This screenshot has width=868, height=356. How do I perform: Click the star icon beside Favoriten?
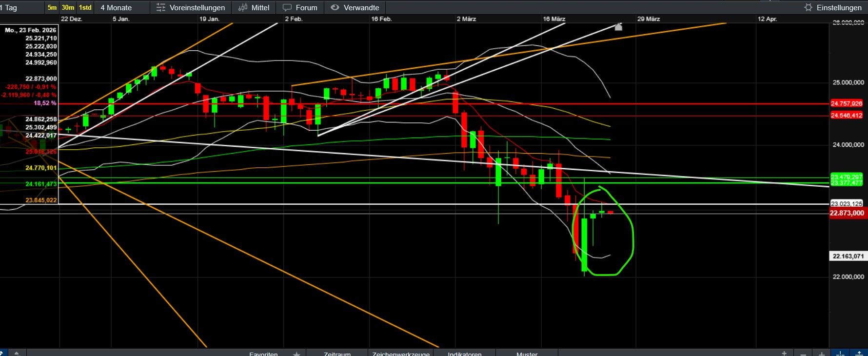tap(296, 354)
